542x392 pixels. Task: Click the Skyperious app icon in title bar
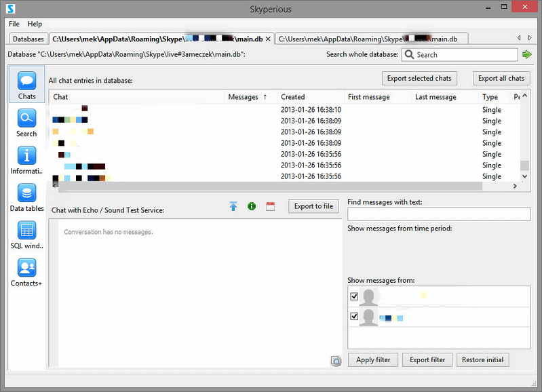coord(10,8)
